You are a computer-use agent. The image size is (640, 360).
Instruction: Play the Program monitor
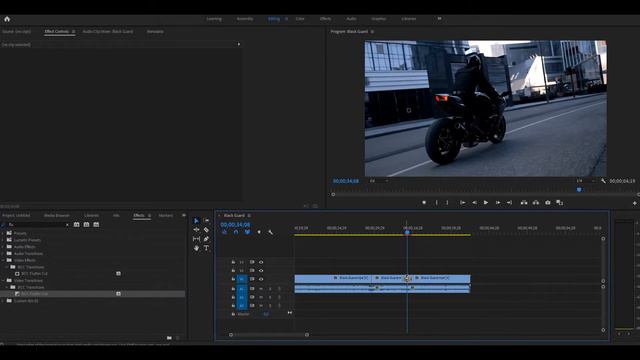click(486, 202)
